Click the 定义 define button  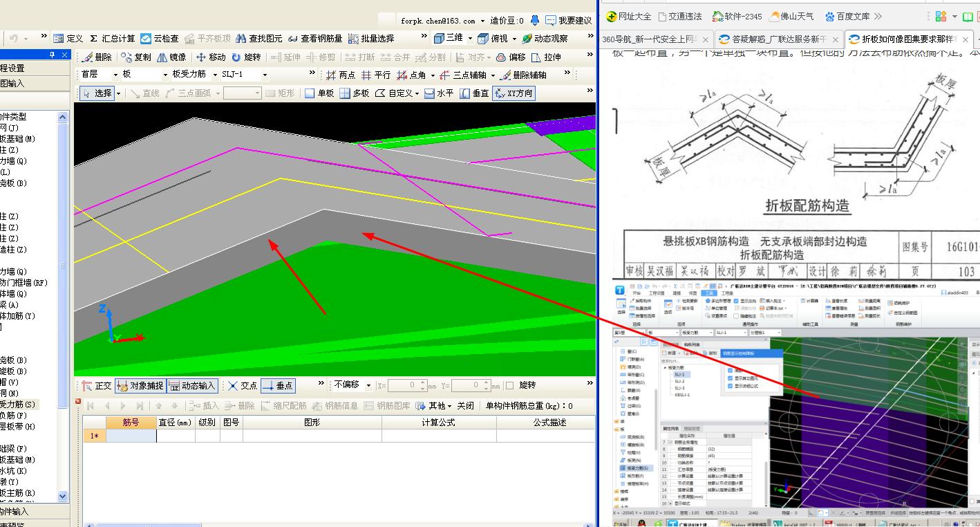coord(68,39)
